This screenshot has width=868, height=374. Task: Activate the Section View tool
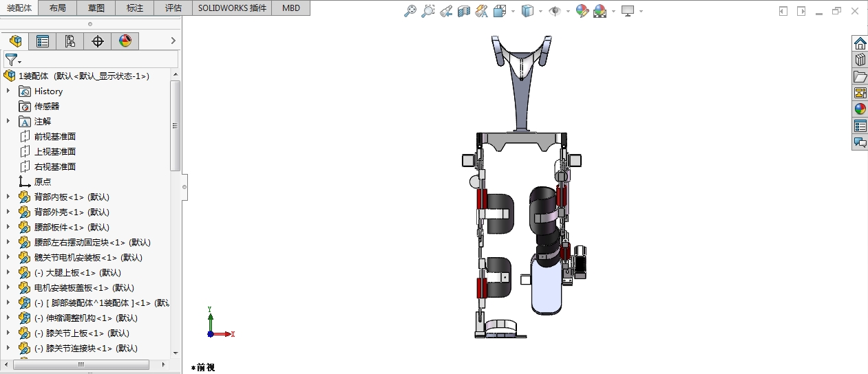click(x=464, y=11)
